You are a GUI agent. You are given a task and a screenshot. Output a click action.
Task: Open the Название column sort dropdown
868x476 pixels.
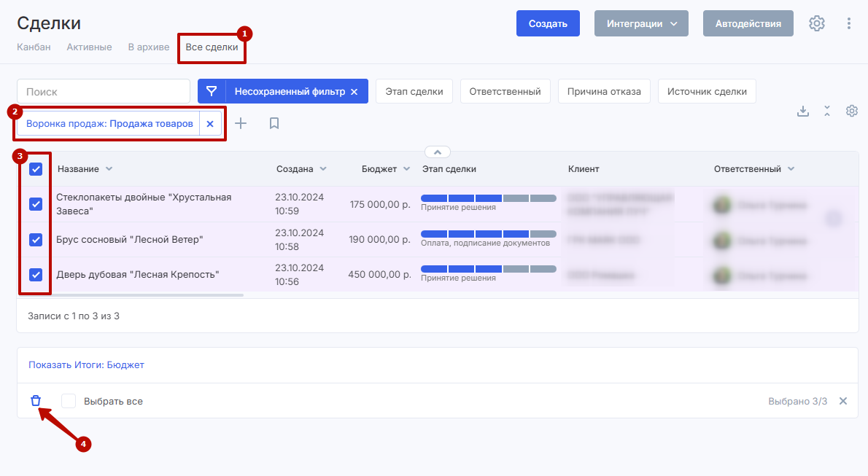[x=109, y=169]
